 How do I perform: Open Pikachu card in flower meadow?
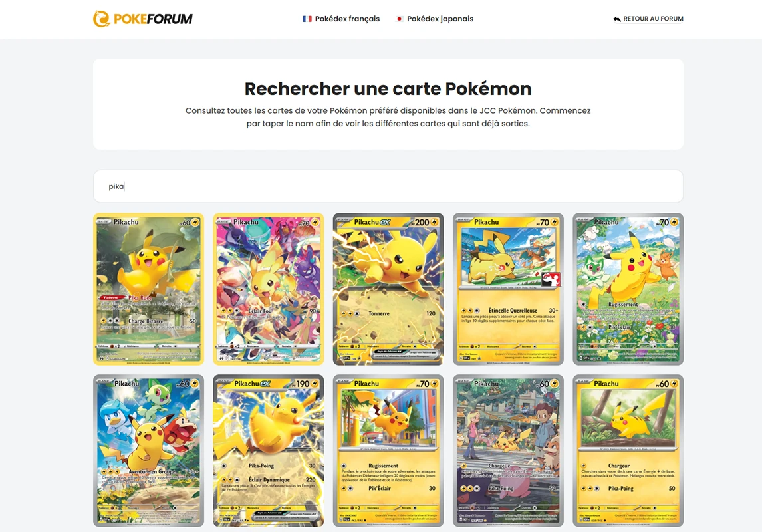tap(628, 289)
